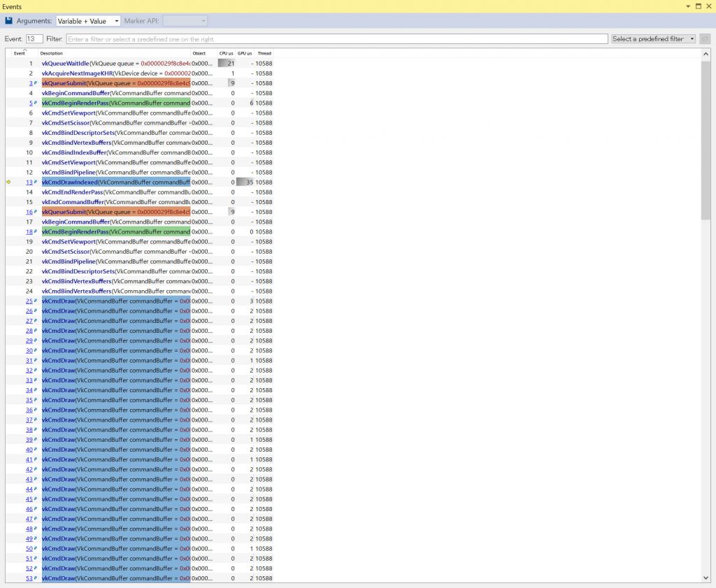The height and width of the screenshot is (588, 716).
Task: Open event link 50 vkCmdDraw
Action: pyautogui.click(x=29, y=549)
